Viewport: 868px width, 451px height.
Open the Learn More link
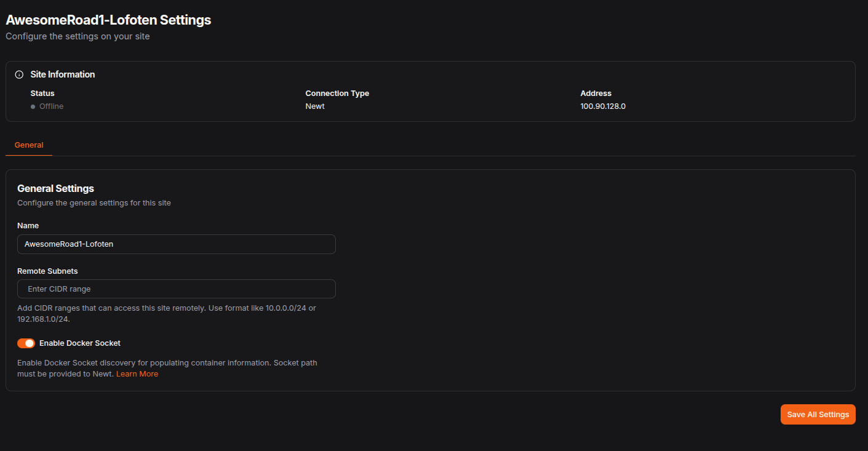click(x=137, y=374)
